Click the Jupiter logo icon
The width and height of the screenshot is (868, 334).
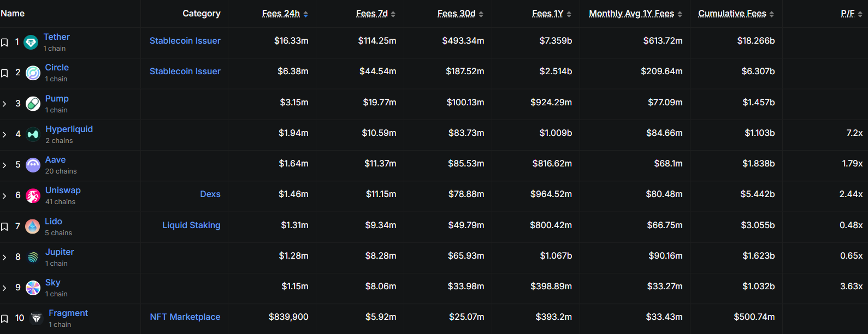[x=33, y=257]
